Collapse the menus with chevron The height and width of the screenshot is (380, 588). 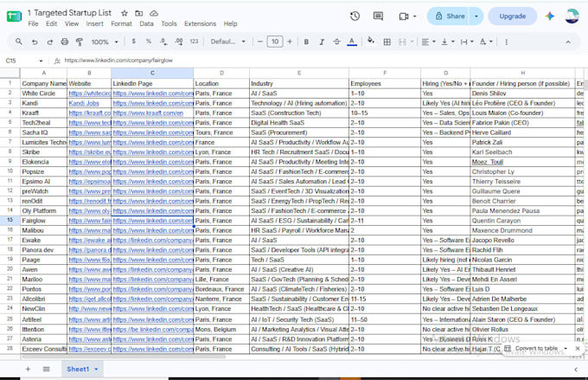click(568, 42)
